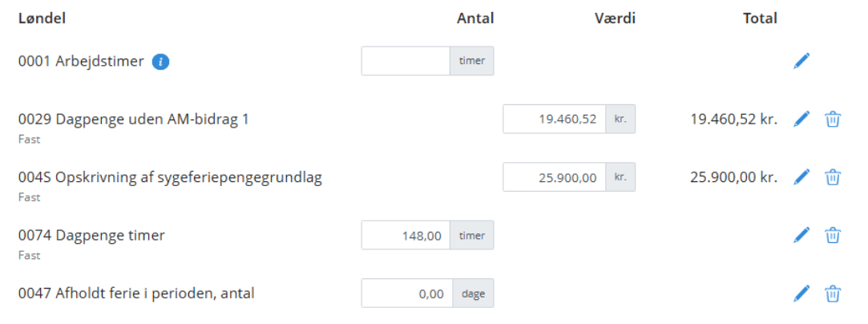The image size is (868, 324).
Task: Click the 0,00 dage input field
Action: point(407,294)
